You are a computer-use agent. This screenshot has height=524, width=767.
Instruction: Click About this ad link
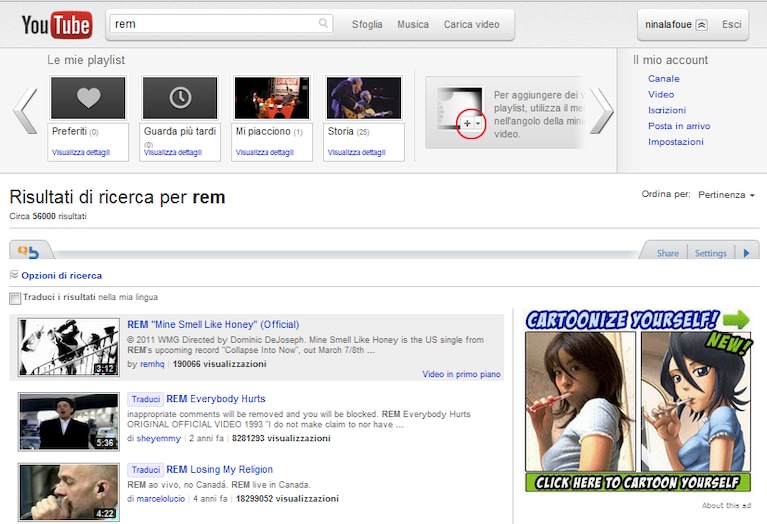(726, 505)
